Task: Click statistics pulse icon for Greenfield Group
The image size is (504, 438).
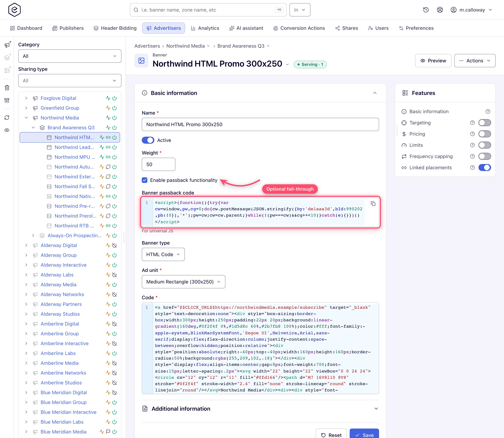Action: [x=108, y=108]
